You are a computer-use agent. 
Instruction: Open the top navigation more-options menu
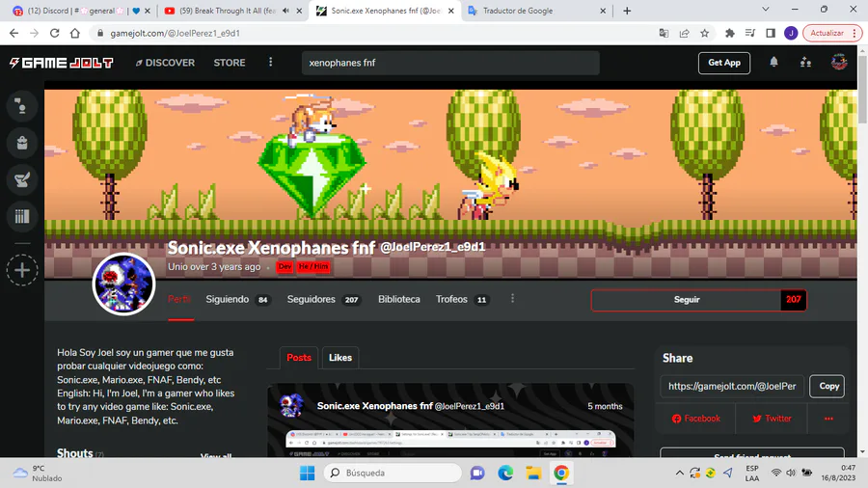tap(271, 62)
